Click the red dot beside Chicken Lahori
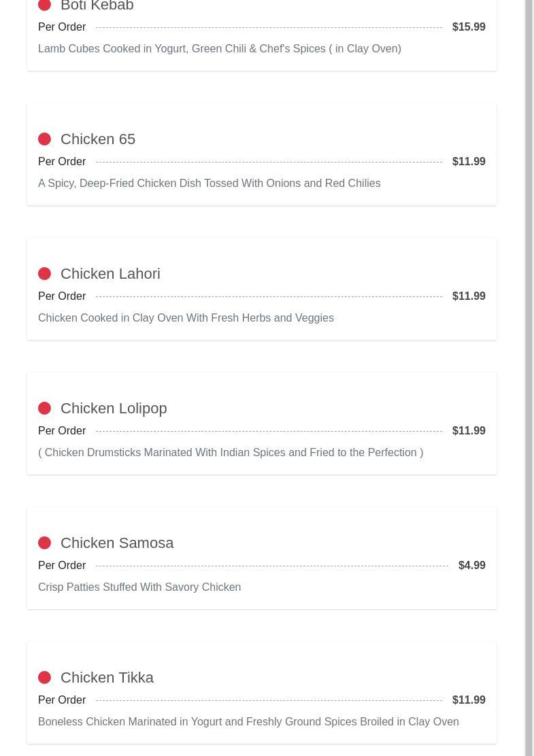The width and height of the screenshot is (534, 756). tap(45, 274)
